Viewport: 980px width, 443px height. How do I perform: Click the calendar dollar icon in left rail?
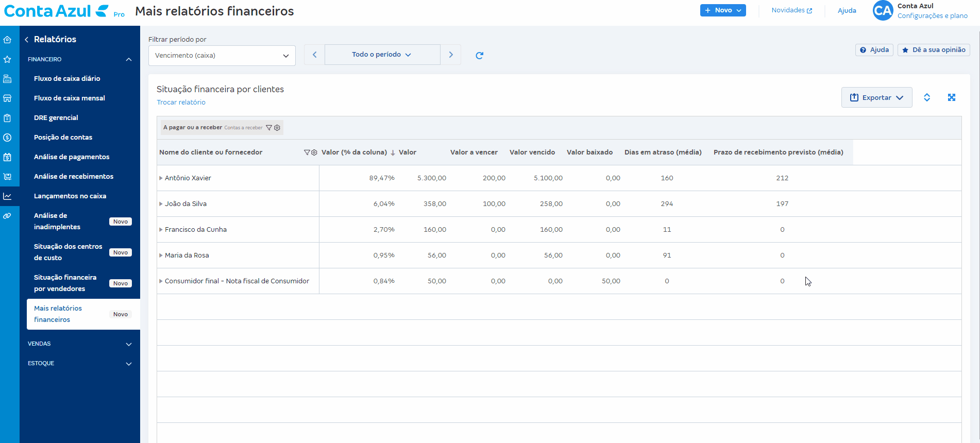[7, 157]
